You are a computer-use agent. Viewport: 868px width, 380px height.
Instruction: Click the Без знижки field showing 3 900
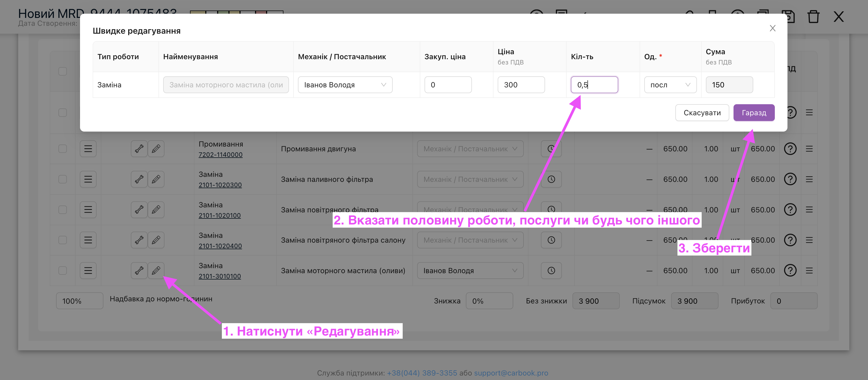[x=596, y=301]
